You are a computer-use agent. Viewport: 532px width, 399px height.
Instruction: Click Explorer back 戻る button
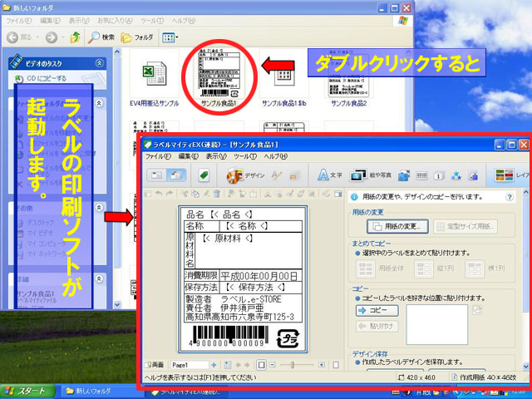click(x=19, y=37)
